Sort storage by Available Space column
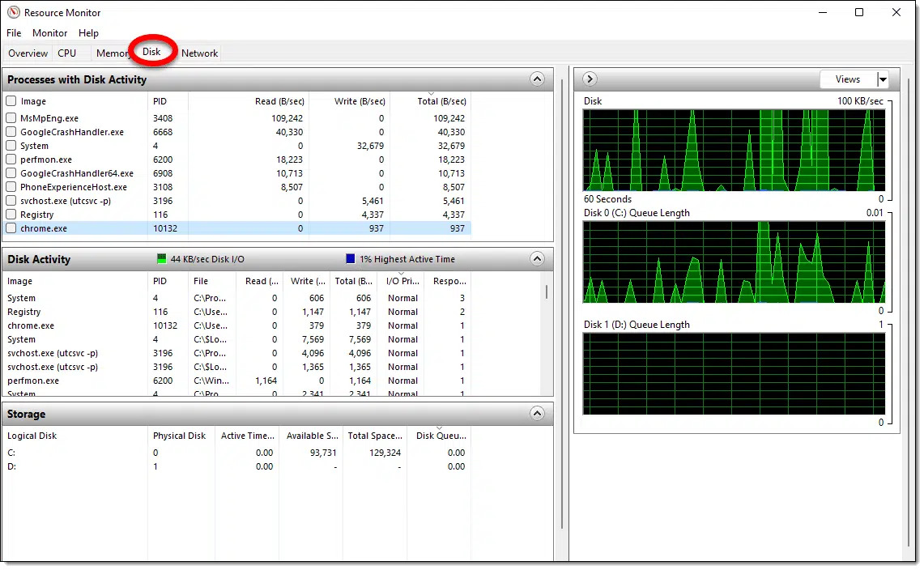This screenshot has width=924, height=570. pos(312,436)
